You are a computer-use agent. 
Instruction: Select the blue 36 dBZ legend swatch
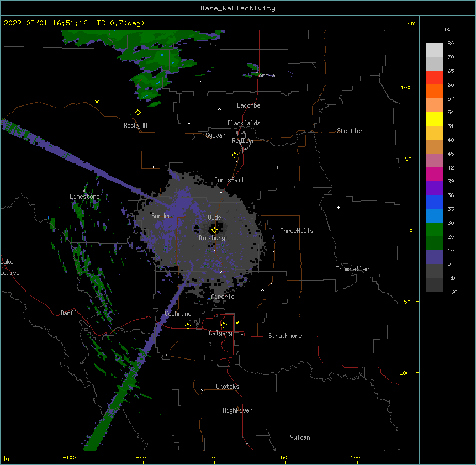click(434, 202)
